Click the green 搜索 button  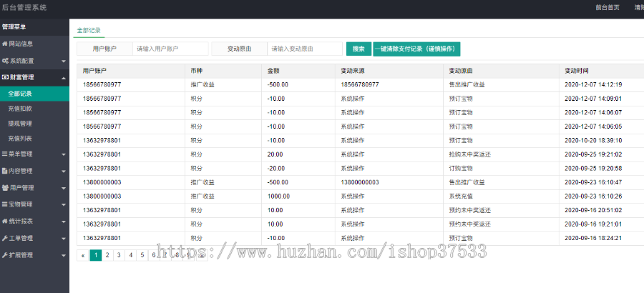click(x=358, y=49)
